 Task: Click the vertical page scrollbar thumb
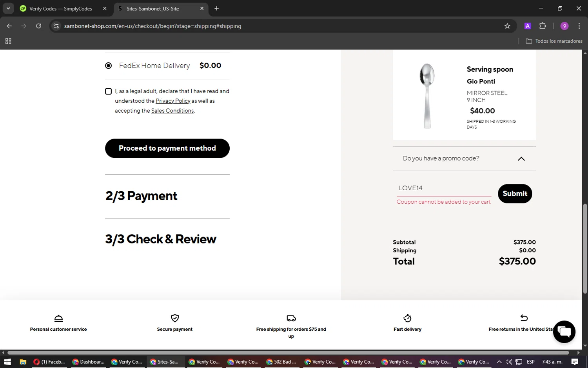point(585,248)
